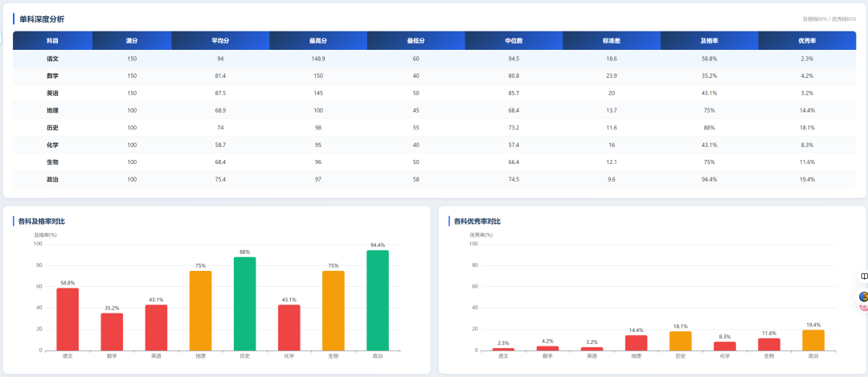Image resolution: width=868 pixels, height=377 pixels.
Task: Click the 最高分 column header
Action: [318, 40]
